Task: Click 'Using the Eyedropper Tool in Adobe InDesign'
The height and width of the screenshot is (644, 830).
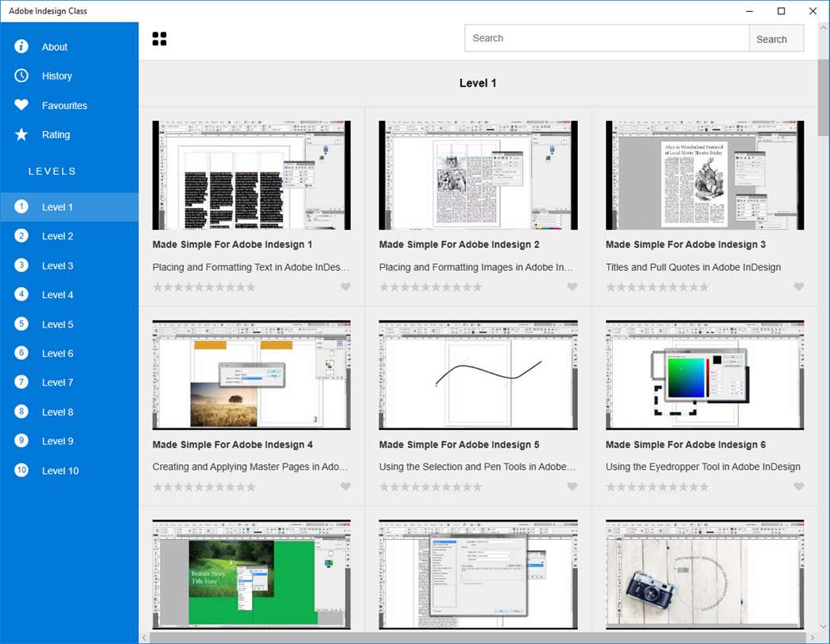Action: [x=703, y=467]
